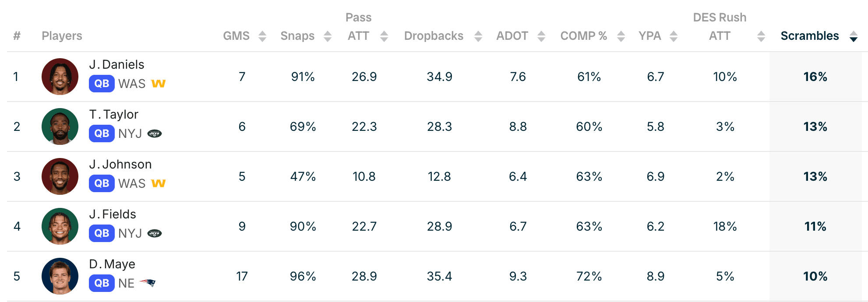Select the Players column header
Viewport: 868px width, 302px height.
coord(62,36)
